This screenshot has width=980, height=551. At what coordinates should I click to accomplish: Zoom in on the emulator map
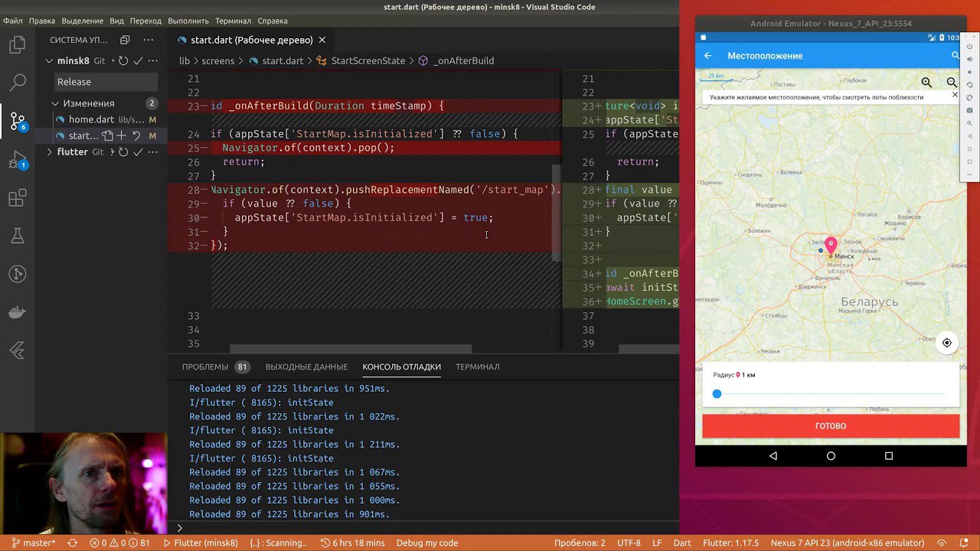[926, 82]
